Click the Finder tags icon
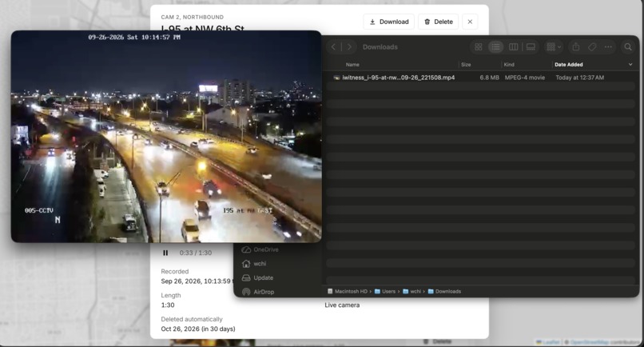Image resolution: width=644 pixels, height=347 pixels. [592, 47]
